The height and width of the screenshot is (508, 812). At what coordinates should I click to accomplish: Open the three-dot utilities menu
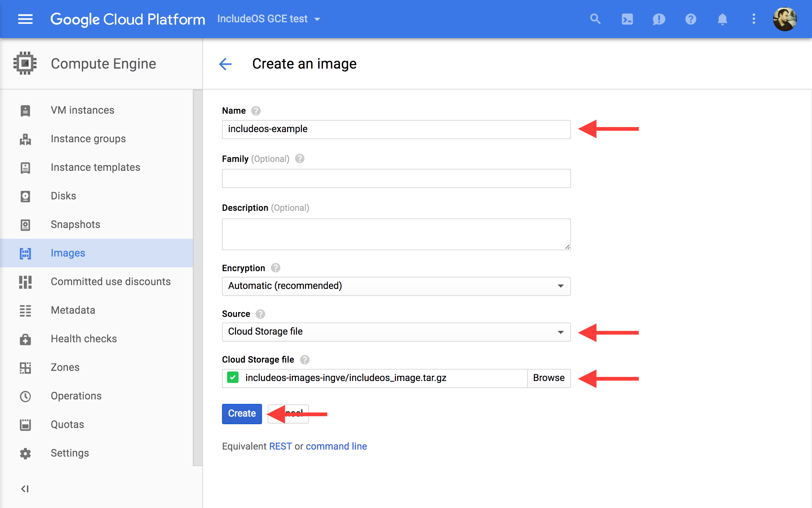[x=754, y=19]
